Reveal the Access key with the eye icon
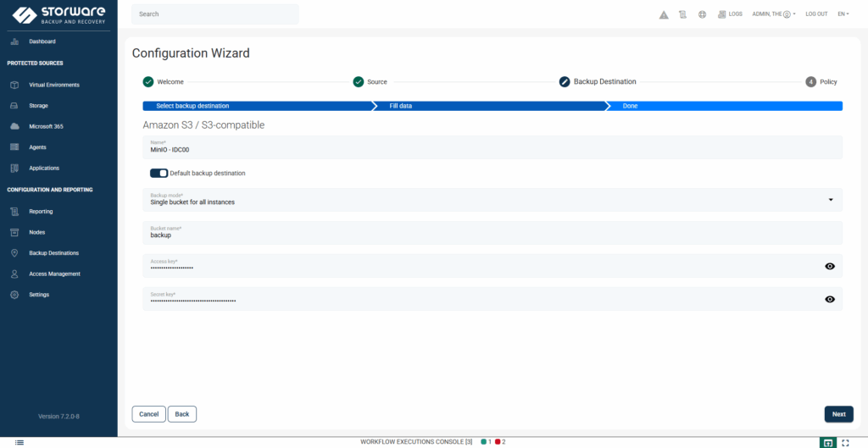Viewport: 868px width, 448px height. pyautogui.click(x=830, y=266)
